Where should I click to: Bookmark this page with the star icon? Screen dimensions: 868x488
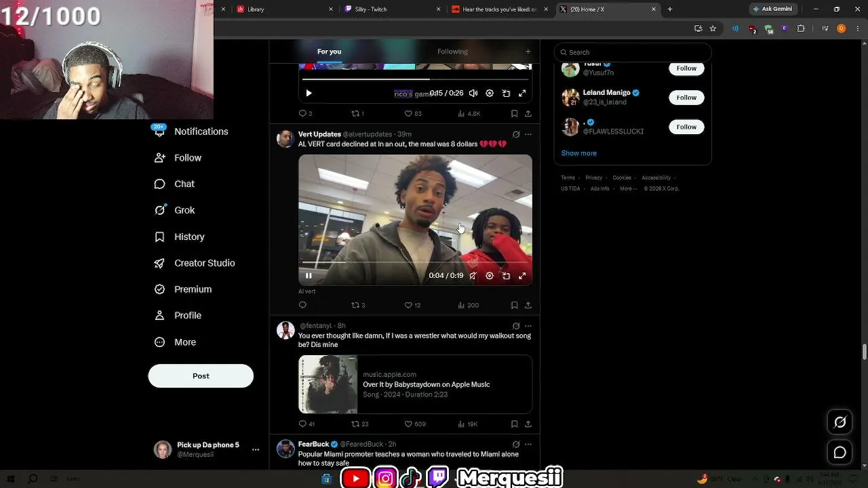713,28
